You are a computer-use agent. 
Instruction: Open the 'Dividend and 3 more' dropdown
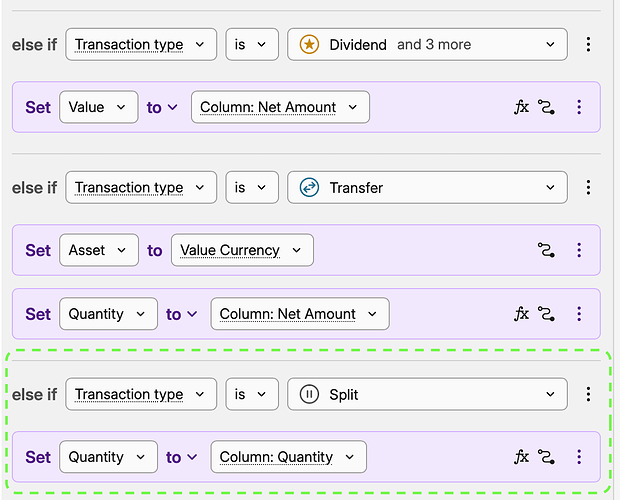tap(427, 44)
